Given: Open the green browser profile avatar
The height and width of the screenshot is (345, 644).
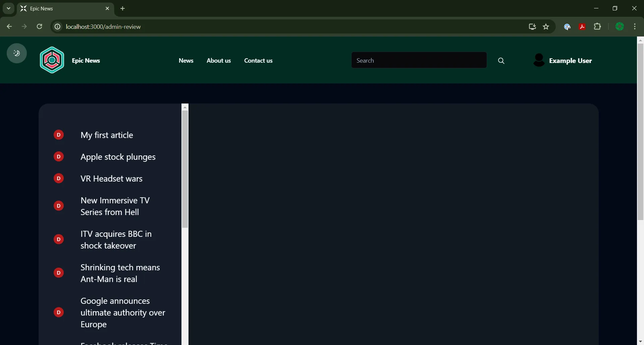Looking at the screenshot, I should [x=620, y=26].
